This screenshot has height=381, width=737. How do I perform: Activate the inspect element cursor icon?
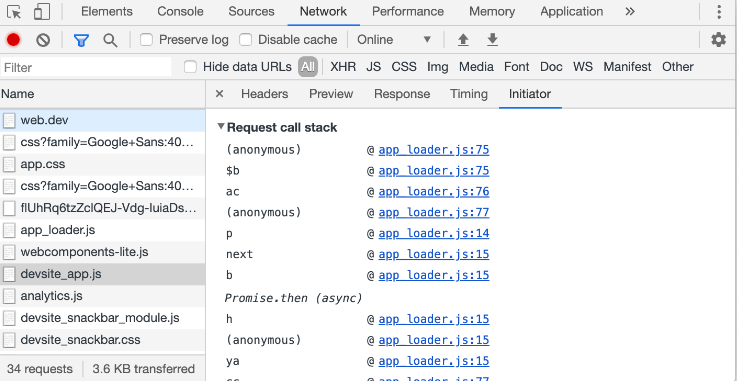tap(15, 12)
